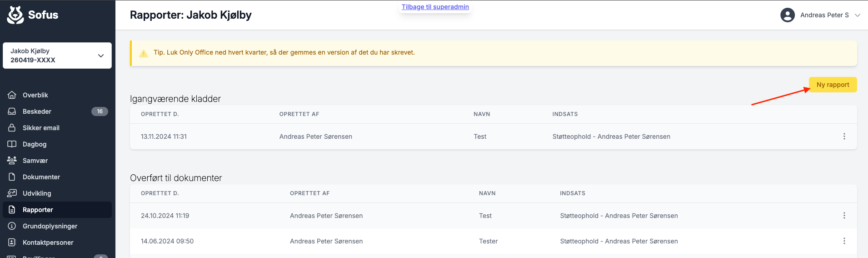Click the Udvikling icon in the sidebar
This screenshot has height=258, width=868.
click(12, 193)
